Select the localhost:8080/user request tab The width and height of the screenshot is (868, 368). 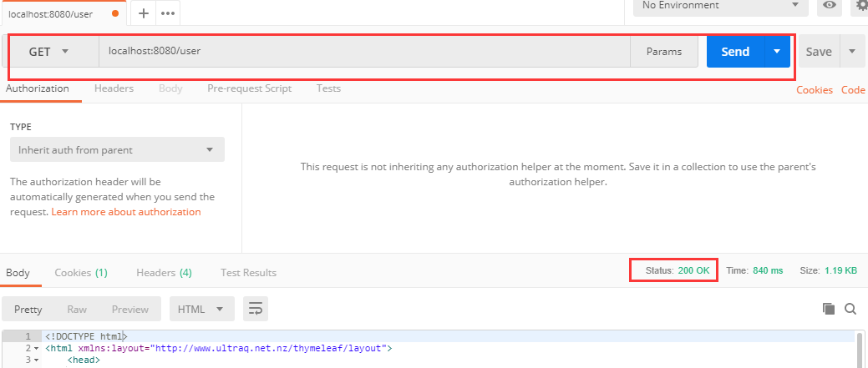click(x=63, y=13)
